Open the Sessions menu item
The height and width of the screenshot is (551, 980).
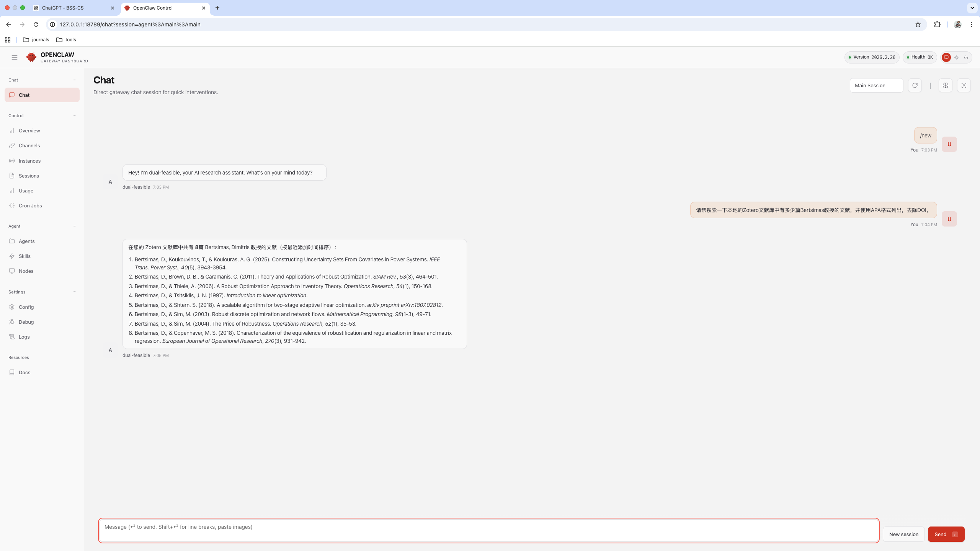(x=29, y=176)
